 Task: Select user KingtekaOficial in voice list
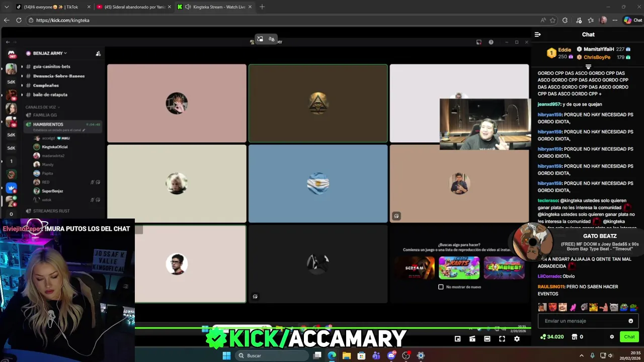click(x=54, y=147)
